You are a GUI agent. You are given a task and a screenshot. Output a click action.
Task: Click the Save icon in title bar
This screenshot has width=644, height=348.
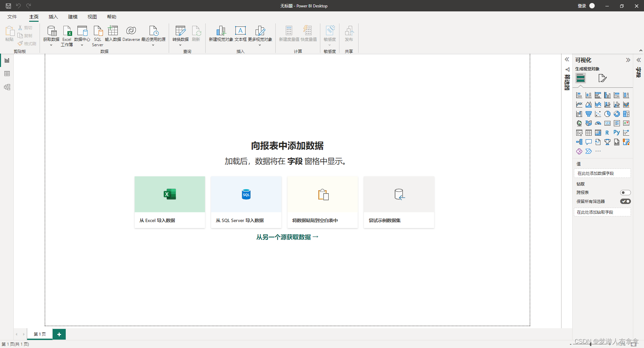coord(8,6)
